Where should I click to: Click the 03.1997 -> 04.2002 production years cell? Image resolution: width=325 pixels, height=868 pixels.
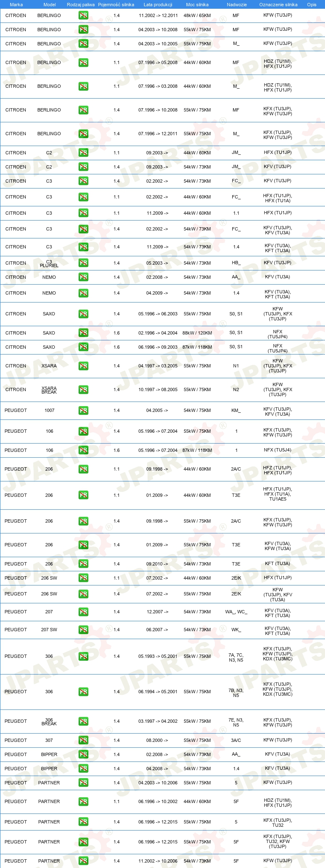158,721
